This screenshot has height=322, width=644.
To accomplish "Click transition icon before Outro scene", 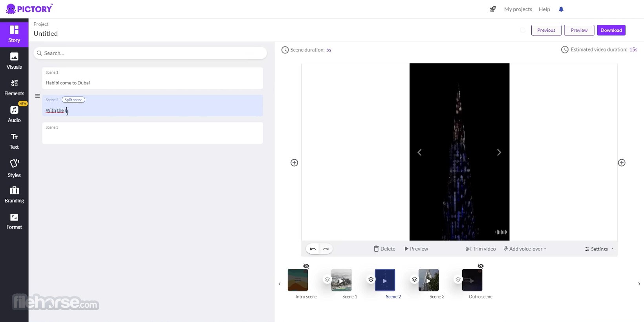I will click(458, 279).
